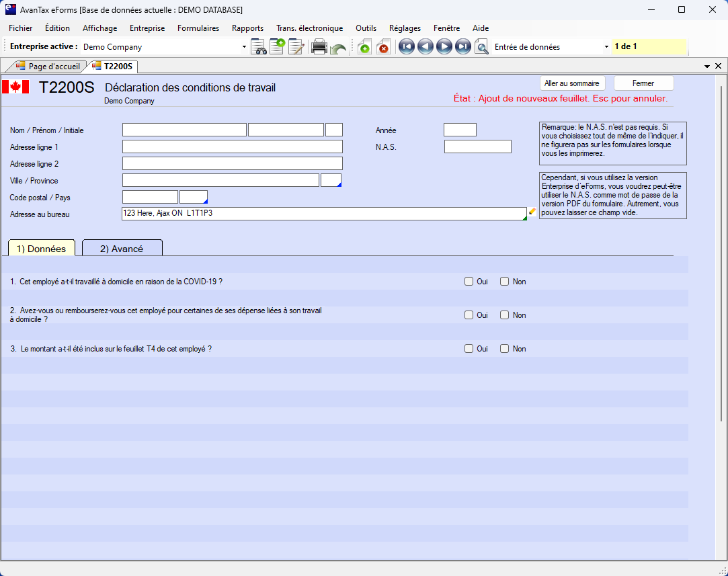Open the Fichier menu
728x576 pixels.
pos(20,28)
